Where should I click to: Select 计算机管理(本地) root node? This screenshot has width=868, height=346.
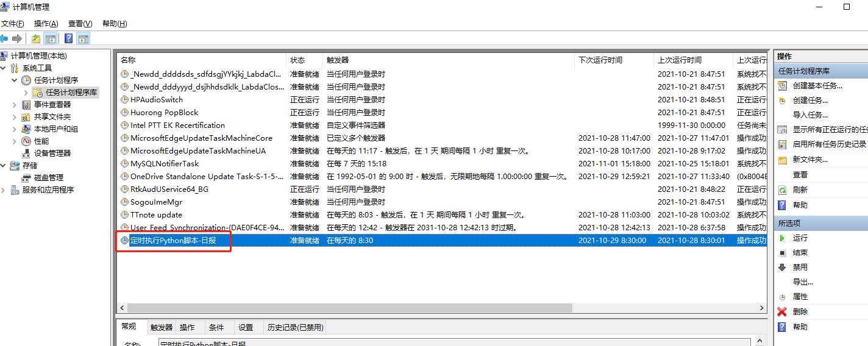click(x=39, y=56)
